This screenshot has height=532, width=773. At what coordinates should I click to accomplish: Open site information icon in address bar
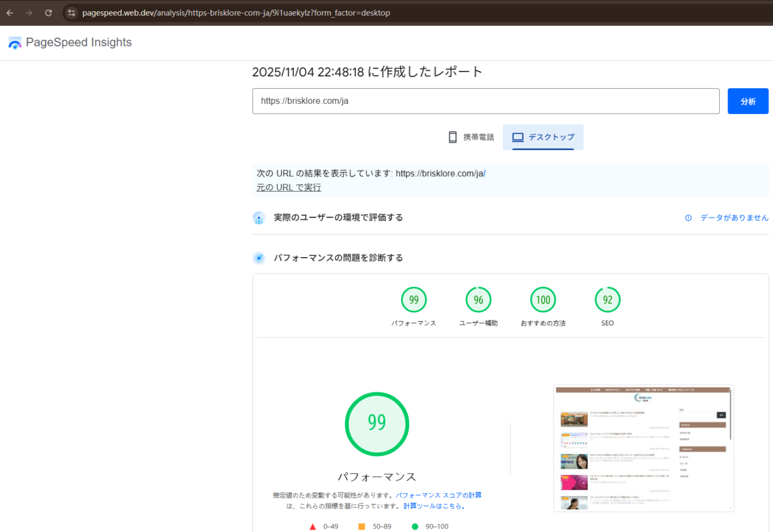[72, 12]
